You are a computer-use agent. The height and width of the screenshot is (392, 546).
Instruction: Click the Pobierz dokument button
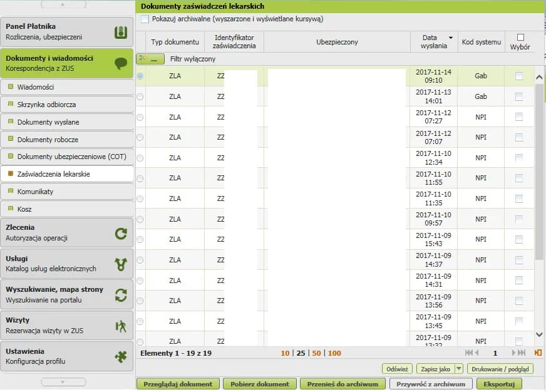pyautogui.click(x=259, y=384)
